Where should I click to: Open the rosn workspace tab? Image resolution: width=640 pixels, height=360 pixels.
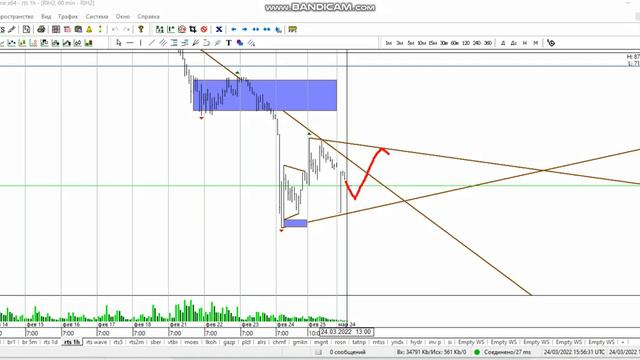pyautogui.click(x=340, y=342)
